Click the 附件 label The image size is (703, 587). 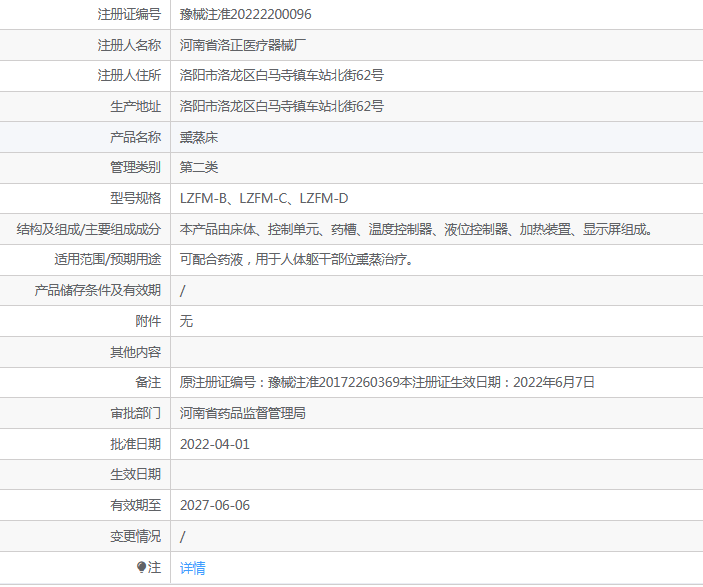click(x=148, y=321)
